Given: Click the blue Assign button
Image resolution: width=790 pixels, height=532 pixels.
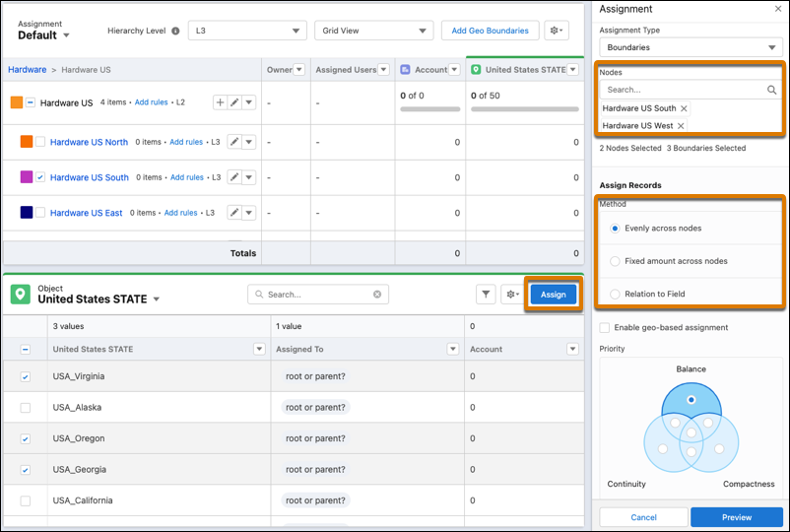Looking at the screenshot, I should pyautogui.click(x=554, y=294).
